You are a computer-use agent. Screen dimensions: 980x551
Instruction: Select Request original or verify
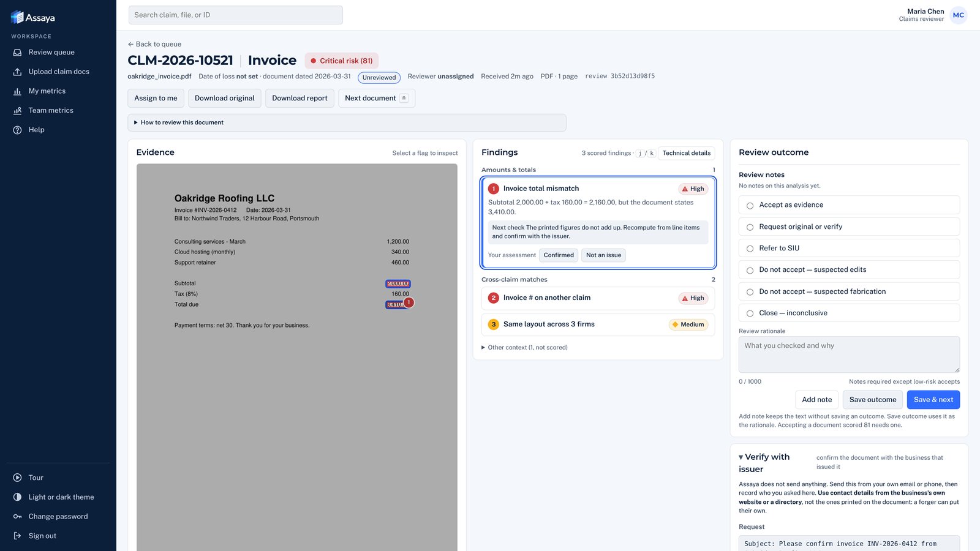pyautogui.click(x=849, y=227)
